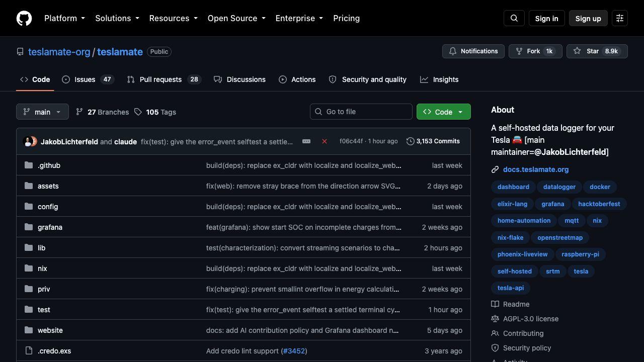Image resolution: width=644 pixels, height=362 pixels.
Task: Click the tag icon next to 105 Tags
Action: pos(138,112)
